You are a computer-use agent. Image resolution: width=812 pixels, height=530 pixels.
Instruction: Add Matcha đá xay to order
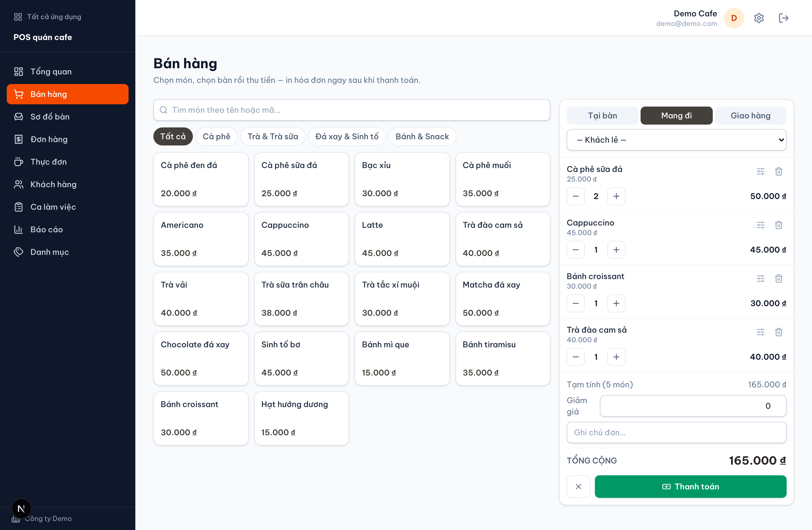click(503, 299)
